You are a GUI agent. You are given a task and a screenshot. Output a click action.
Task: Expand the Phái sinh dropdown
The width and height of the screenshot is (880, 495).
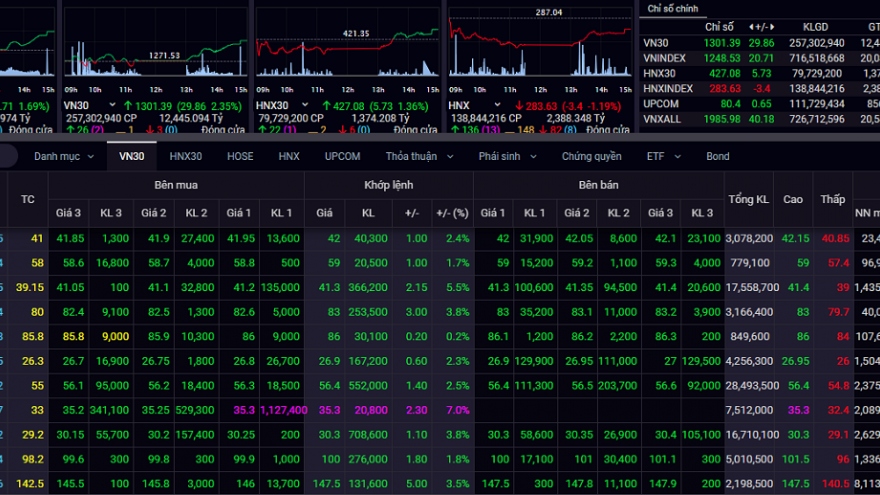tap(507, 157)
